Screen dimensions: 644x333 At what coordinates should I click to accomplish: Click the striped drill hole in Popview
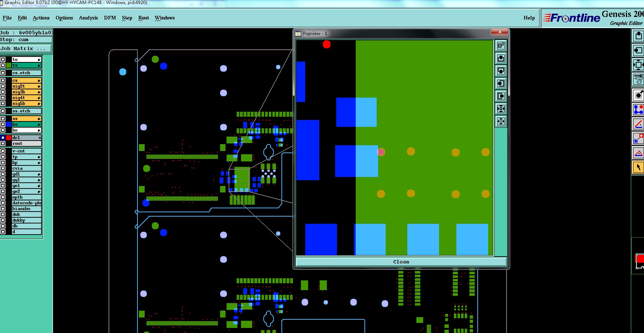[381, 152]
